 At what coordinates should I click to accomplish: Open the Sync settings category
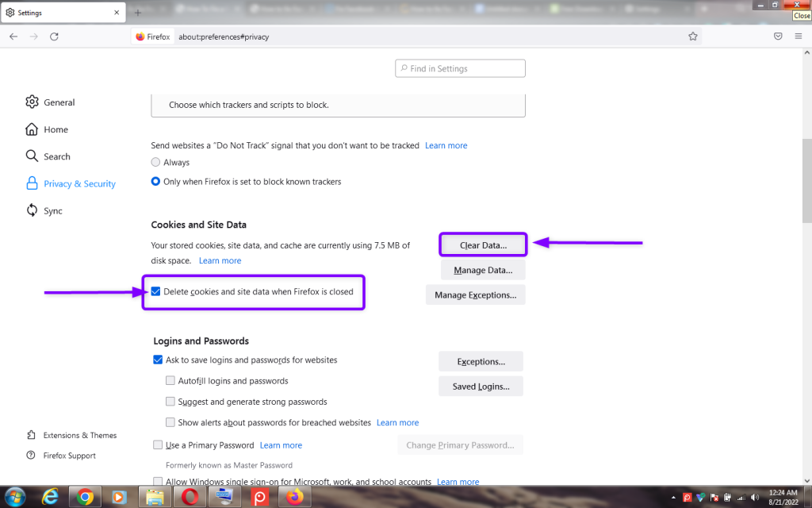tap(44, 211)
